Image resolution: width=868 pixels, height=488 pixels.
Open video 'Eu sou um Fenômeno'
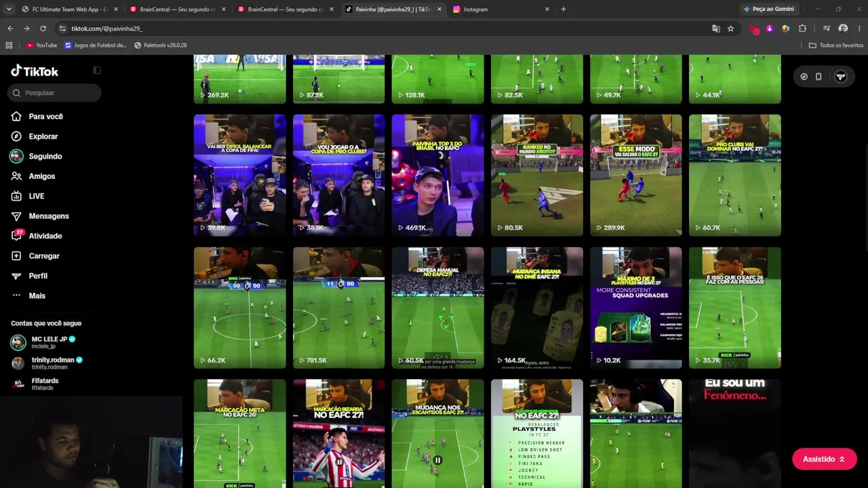734,434
